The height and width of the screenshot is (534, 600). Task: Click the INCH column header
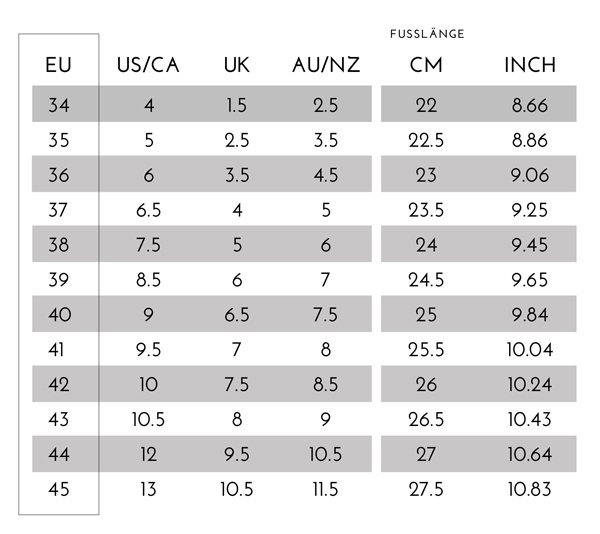pyautogui.click(x=529, y=66)
